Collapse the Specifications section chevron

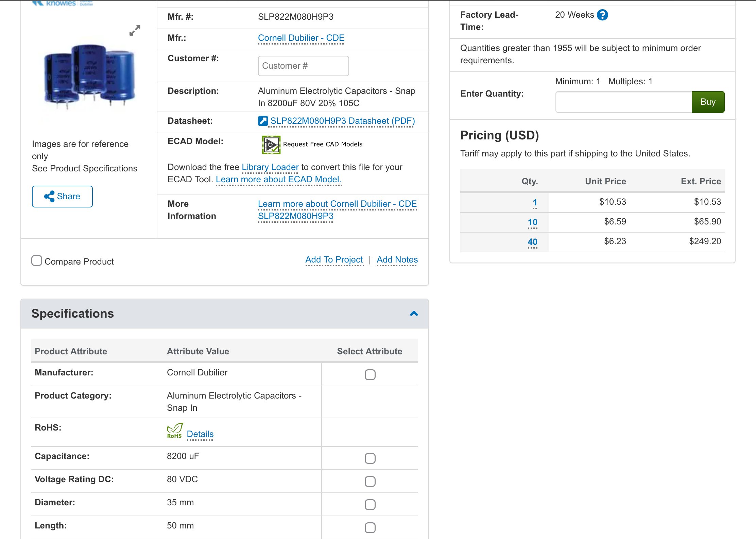point(414,314)
